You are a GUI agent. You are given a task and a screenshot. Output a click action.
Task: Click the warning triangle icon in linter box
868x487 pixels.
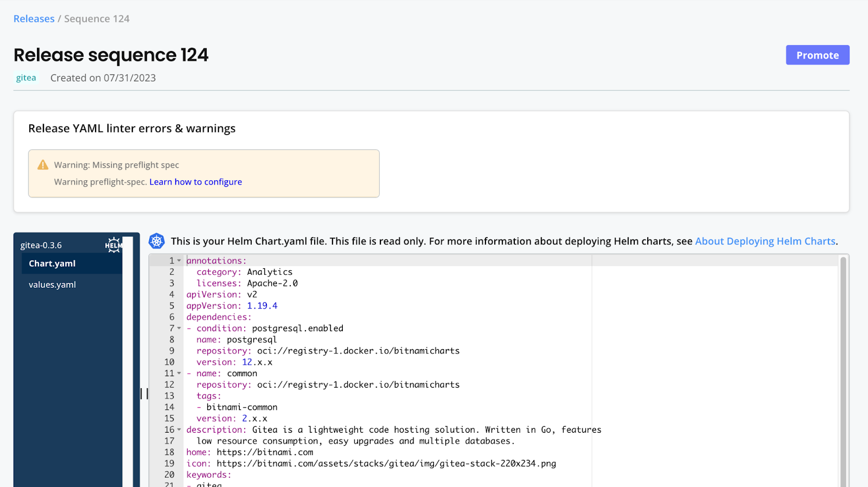tap(43, 165)
